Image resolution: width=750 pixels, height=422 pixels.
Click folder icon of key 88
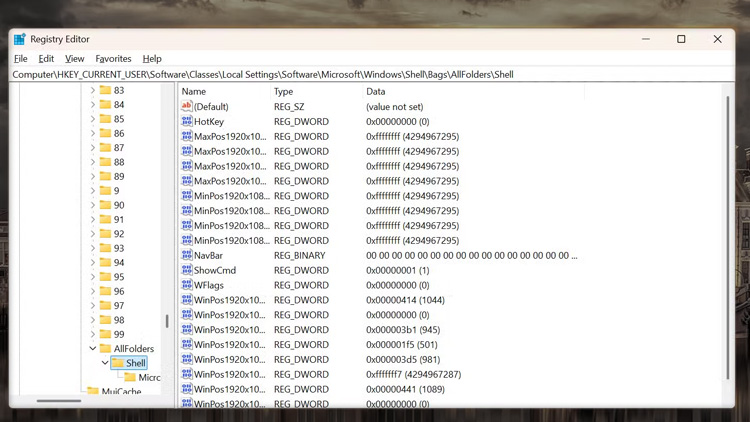pyautogui.click(x=105, y=162)
